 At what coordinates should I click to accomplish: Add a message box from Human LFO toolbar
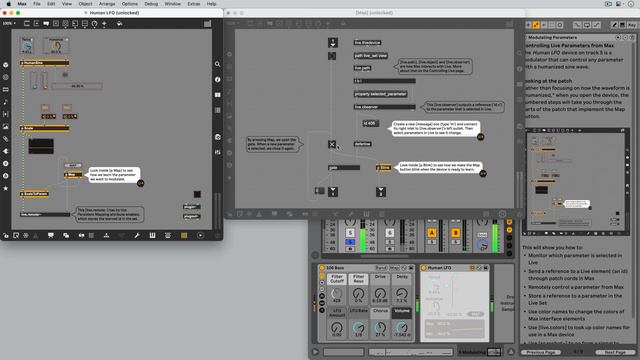(36, 24)
